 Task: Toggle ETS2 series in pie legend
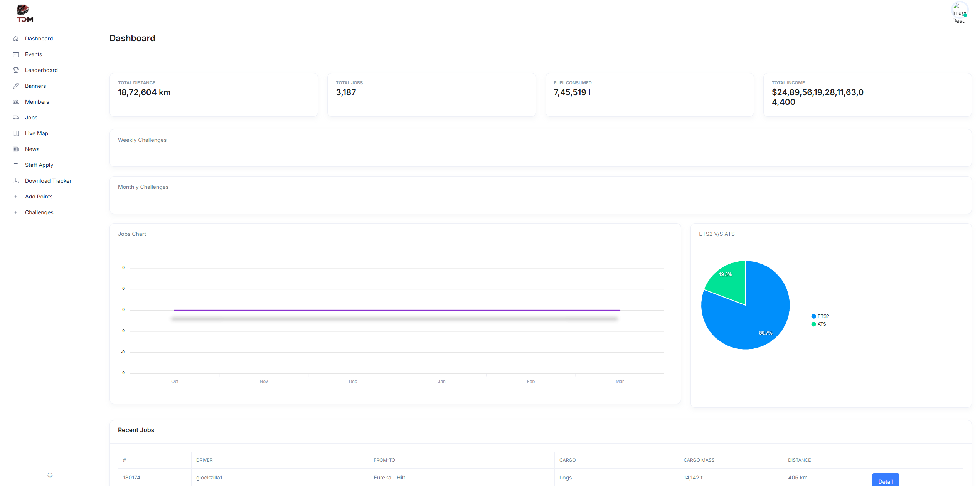coord(820,316)
